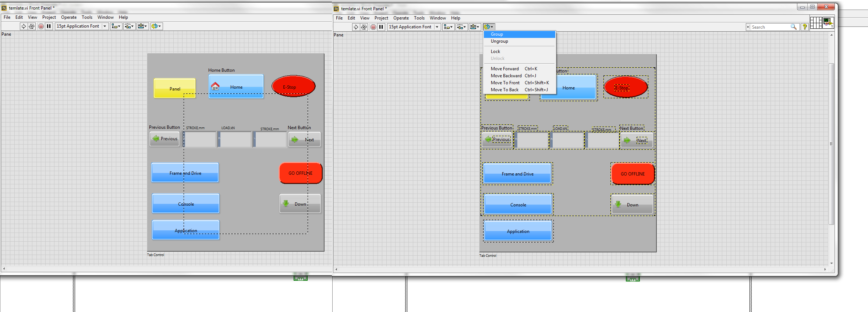Click Application button in left window
The image size is (868, 312).
(x=186, y=230)
